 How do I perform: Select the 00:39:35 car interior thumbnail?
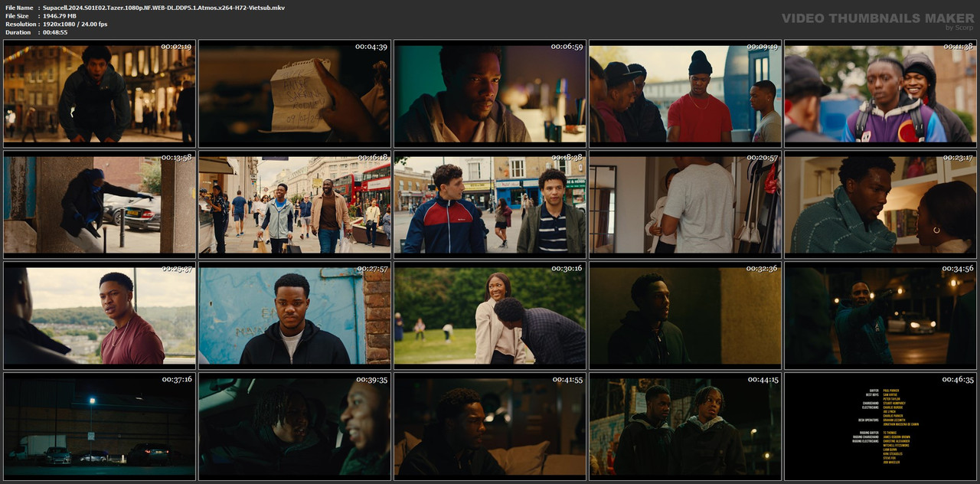[295, 427]
